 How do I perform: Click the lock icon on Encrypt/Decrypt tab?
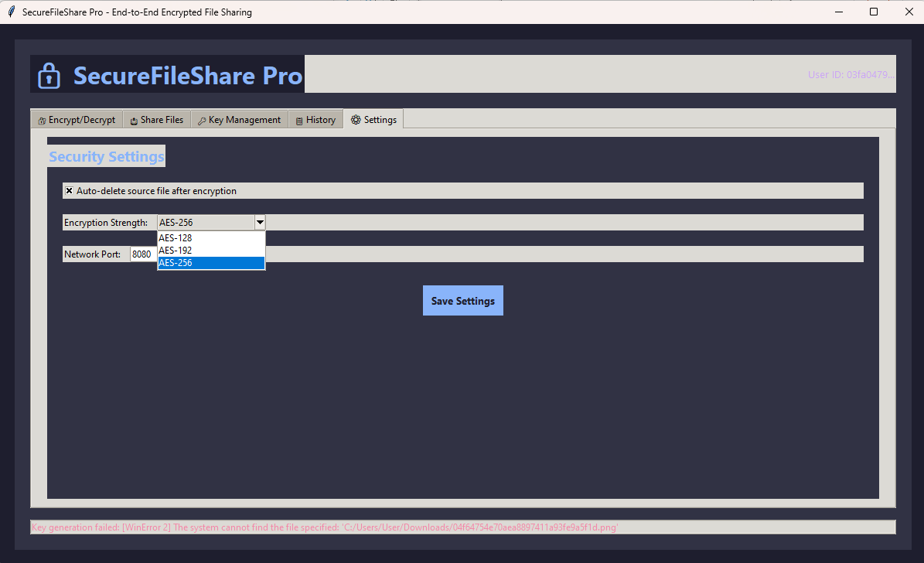42,121
